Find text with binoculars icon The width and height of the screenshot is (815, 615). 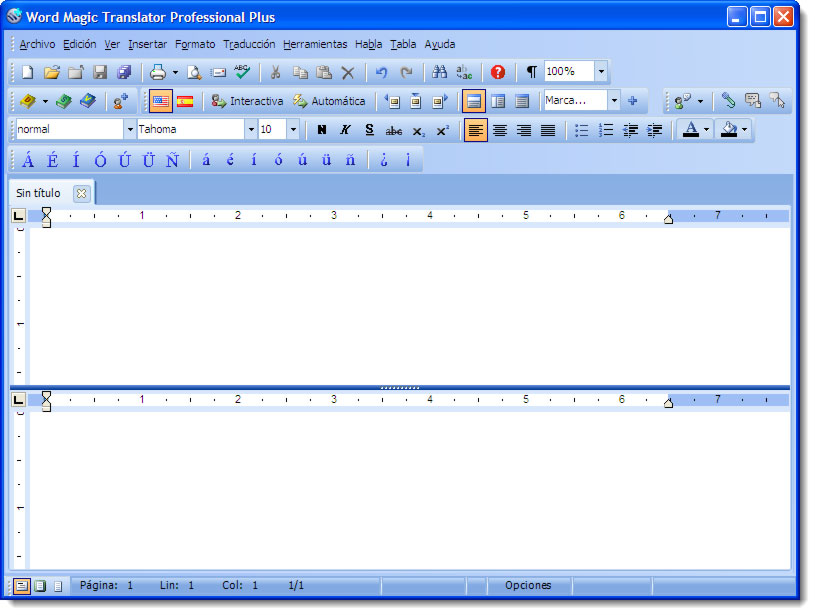click(439, 72)
